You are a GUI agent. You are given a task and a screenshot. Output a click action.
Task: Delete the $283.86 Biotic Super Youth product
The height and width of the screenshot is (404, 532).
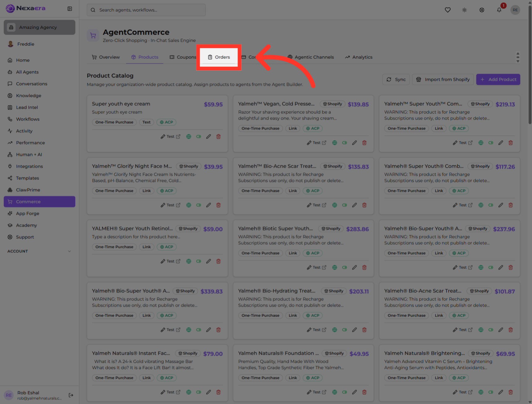click(x=364, y=267)
